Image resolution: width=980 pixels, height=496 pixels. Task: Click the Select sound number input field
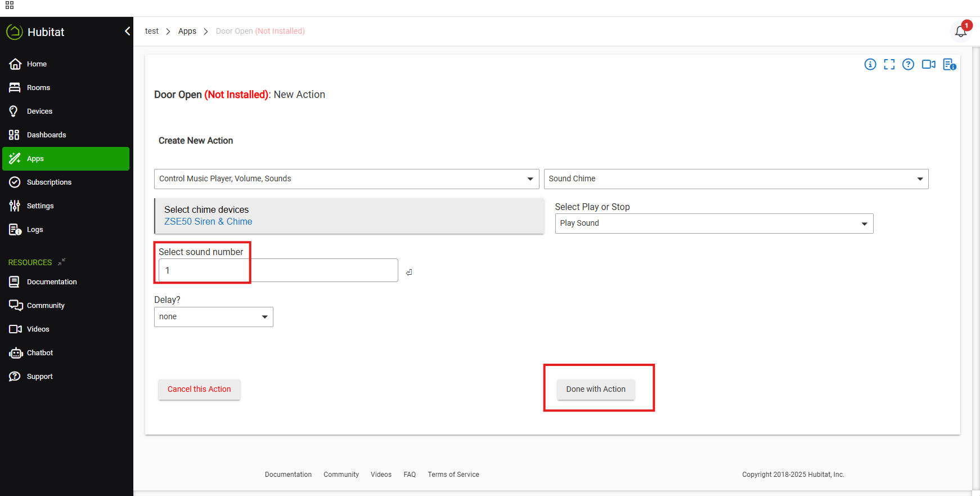(x=278, y=271)
